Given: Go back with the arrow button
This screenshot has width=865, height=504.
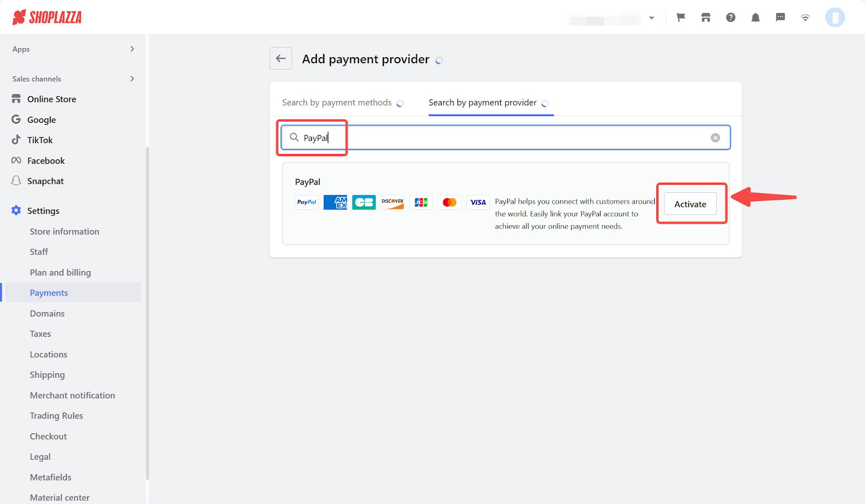Looking at the screenshot, I should click(281, 58).
